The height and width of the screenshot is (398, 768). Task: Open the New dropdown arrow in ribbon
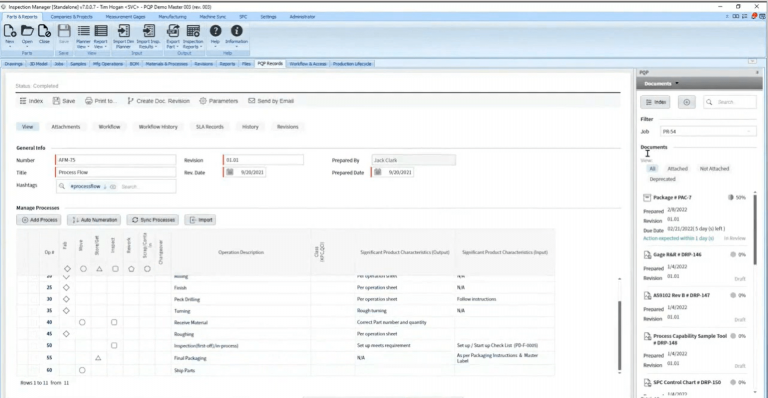pos(9,47)
